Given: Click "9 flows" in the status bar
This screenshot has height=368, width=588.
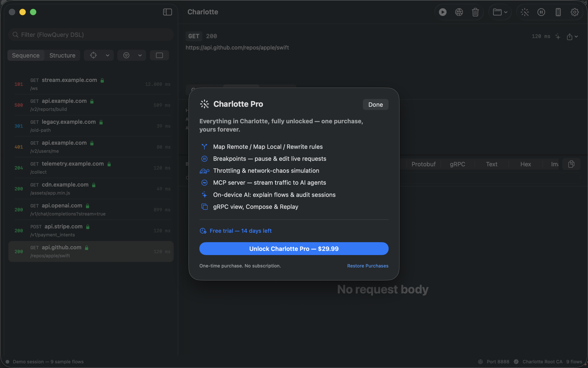Looking at the screenshot, I should [x=574, y=362].
